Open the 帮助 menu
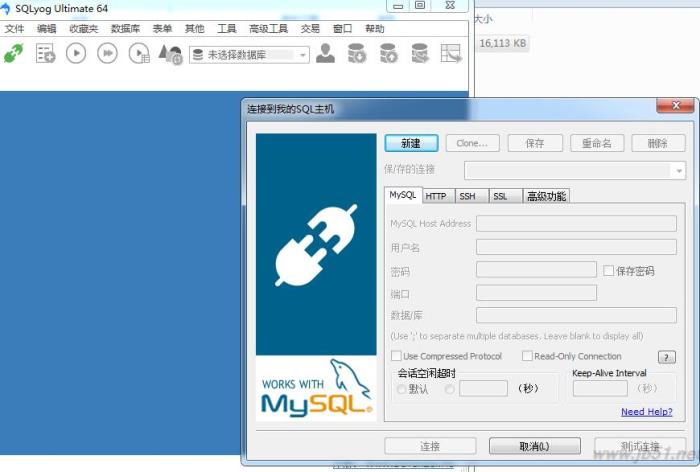700x472 pixels. 375,29
